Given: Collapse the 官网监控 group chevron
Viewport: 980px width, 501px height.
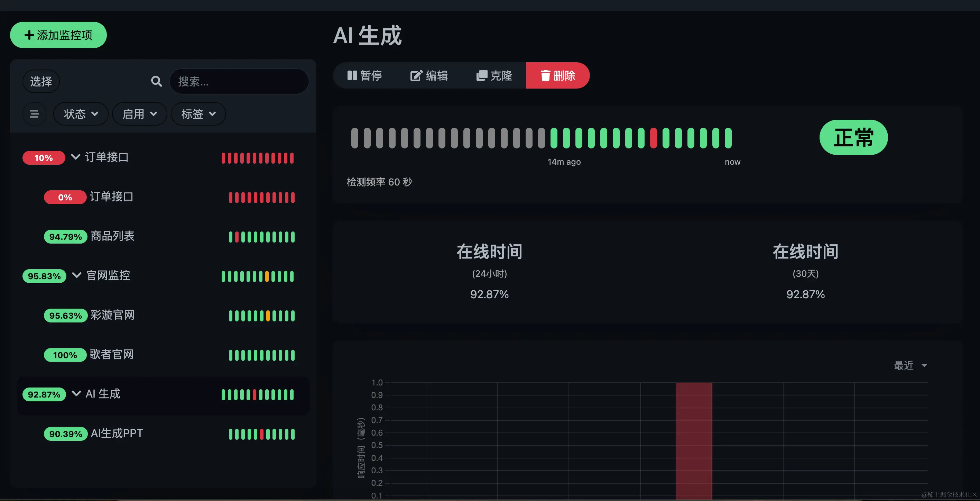Looking at the screenshot, I should pyautogui.click(x=76, y=275).
